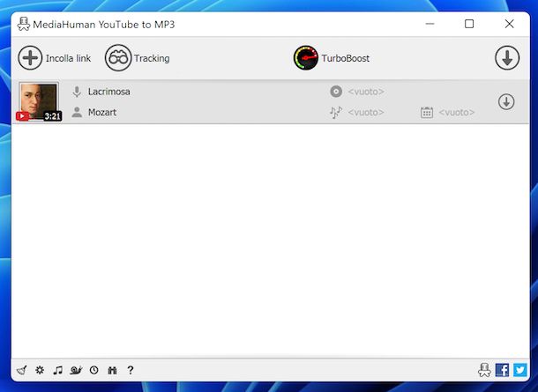Open the Tracking binoculars tool
538x392 pixels.
point(118,58)
